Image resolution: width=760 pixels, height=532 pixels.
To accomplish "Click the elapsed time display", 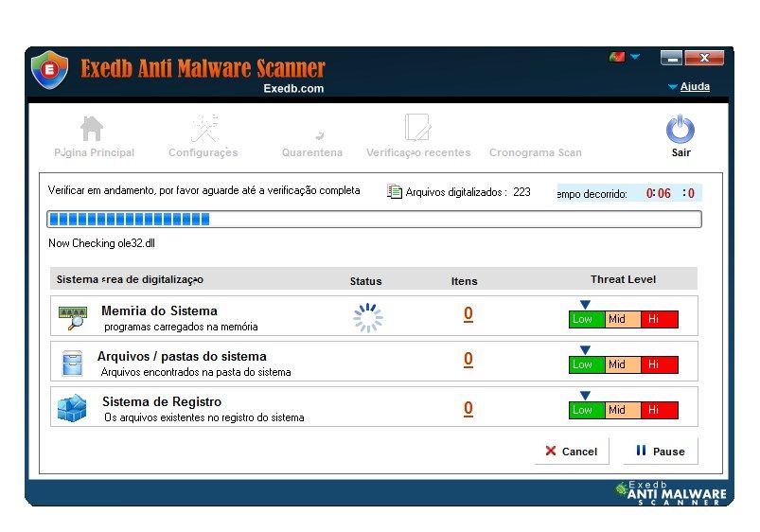I will (x=629, y=193).
